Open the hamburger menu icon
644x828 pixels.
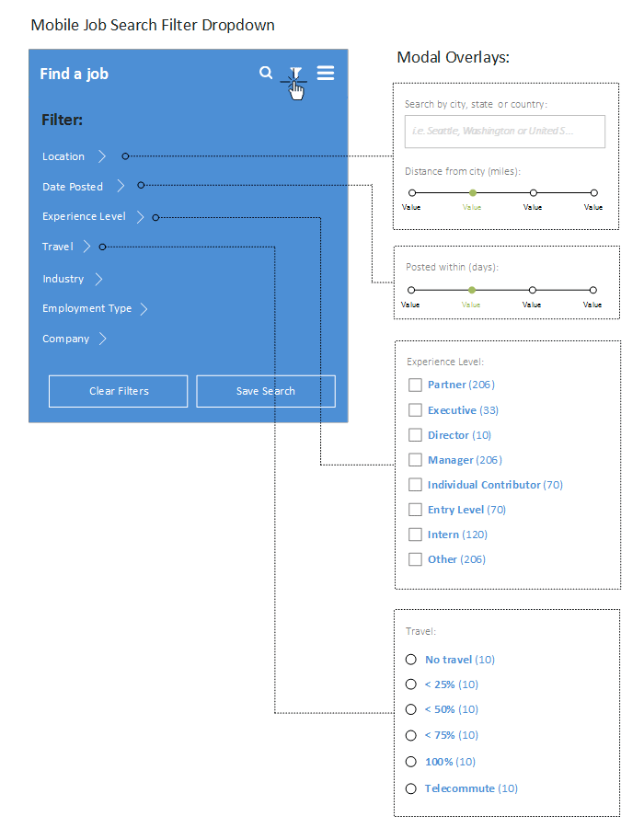point(326,73)
